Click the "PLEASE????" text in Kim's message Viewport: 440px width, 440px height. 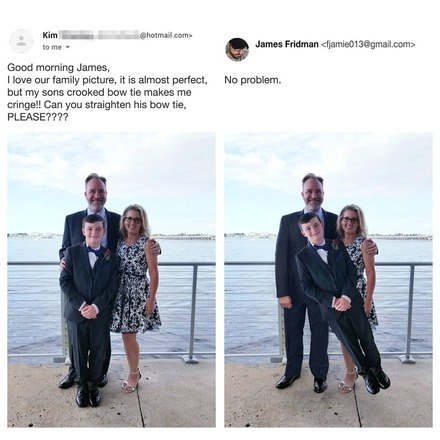tap(37, 117)
